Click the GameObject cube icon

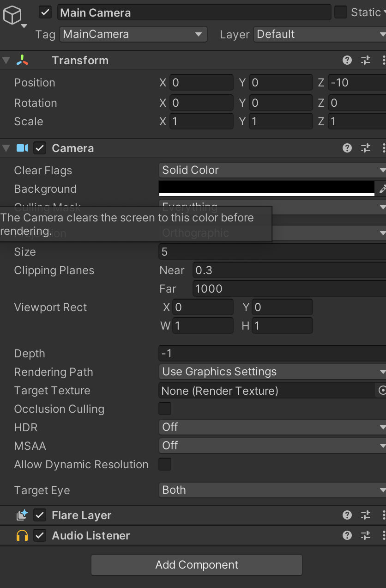pyautogui.click(x=13, y=15)
